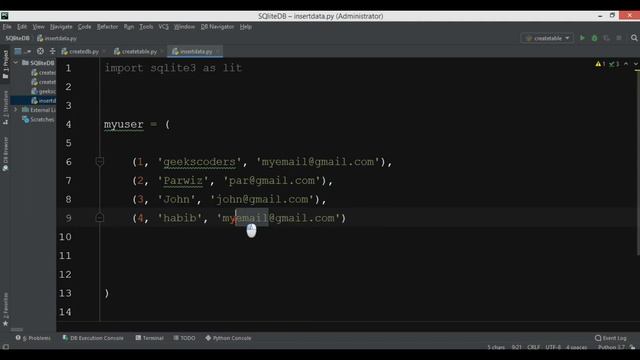Viewport: 640px width, 360px height.
Task: Click the tool windows quick access icon at bottom-left corner
Action: [x=5, y=347]
